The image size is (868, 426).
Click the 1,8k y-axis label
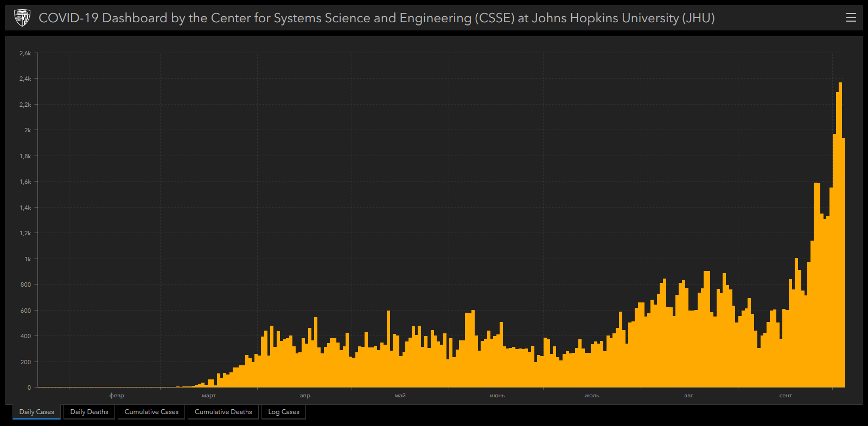pos(25,156)
